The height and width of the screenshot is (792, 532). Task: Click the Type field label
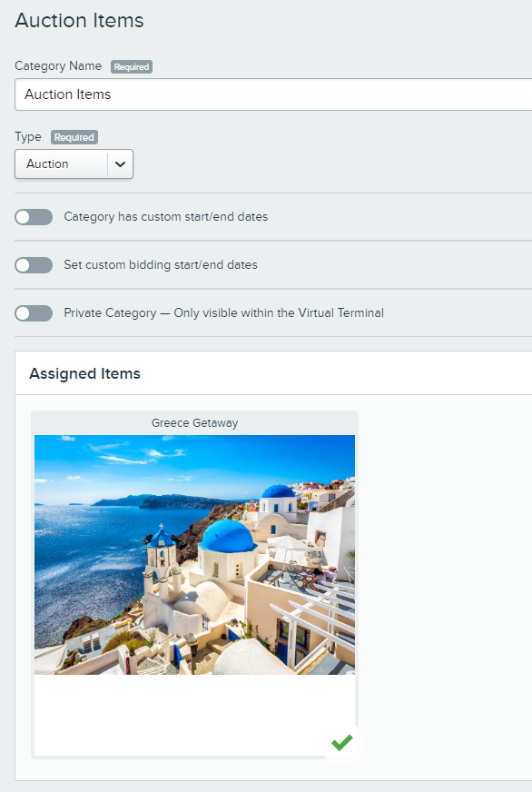pyautogui.click(x=28, y=137)
